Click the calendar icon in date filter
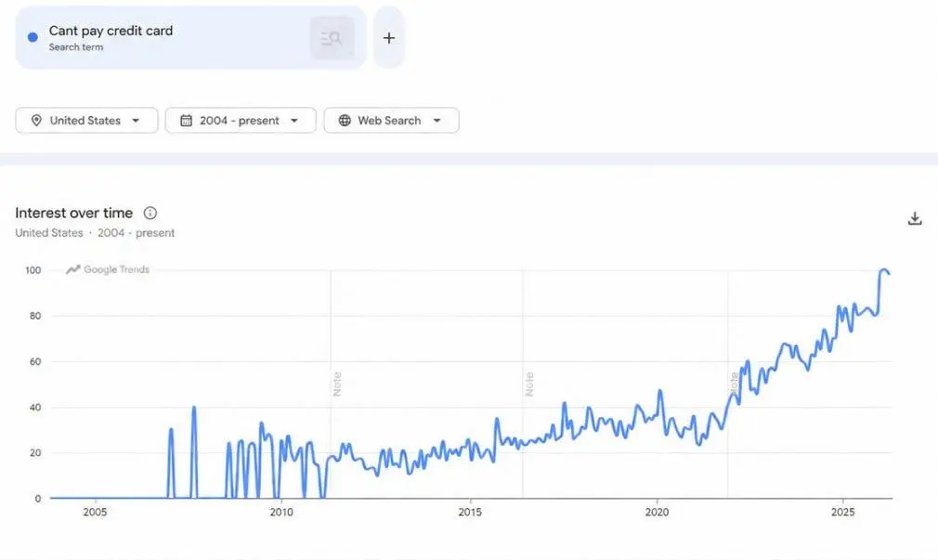Screen dimensions: 938x560 click(186, 120)
